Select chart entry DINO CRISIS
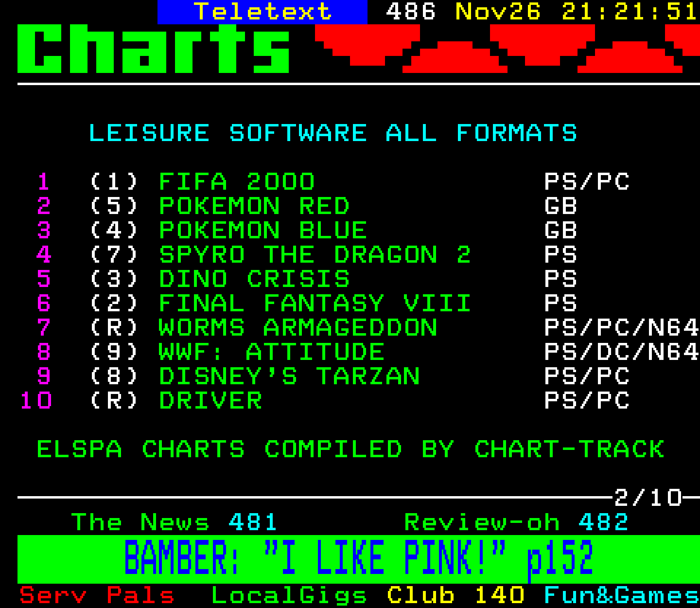Viewport: 700px width, 608px height. 254,279
